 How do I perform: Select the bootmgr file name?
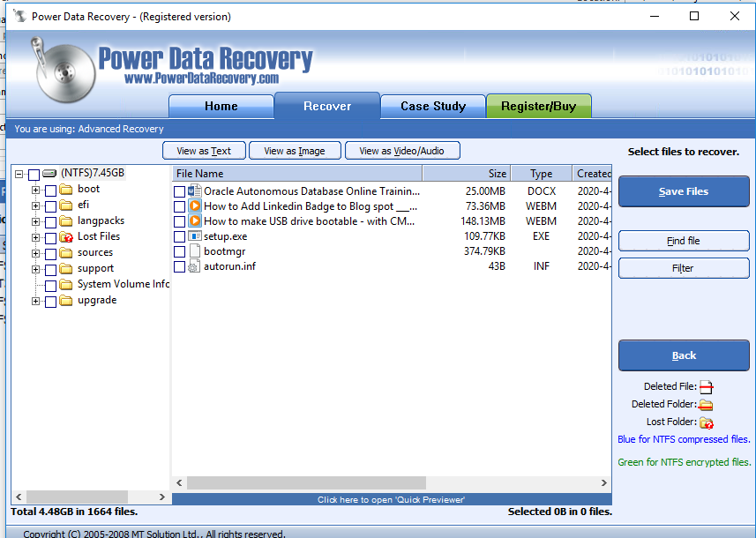(225, 251)
